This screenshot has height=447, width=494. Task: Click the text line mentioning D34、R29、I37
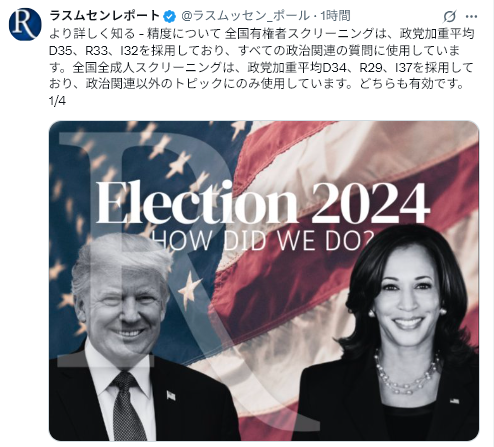pyautogui.click(x=261, y=67)
